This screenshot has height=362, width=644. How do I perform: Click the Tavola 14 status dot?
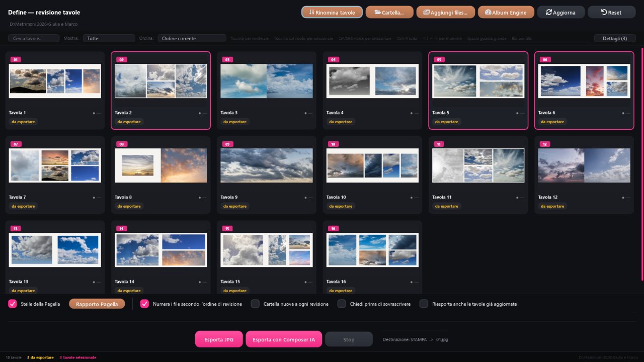pyautogui.click(x=199, y=282)
